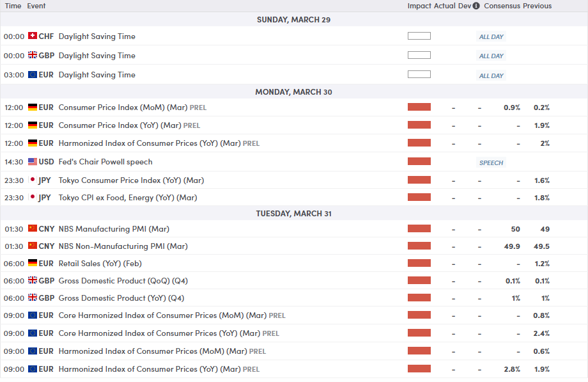Click UK flag on GDP (QoQ) row
588x382 pixels.
[33, 280]
